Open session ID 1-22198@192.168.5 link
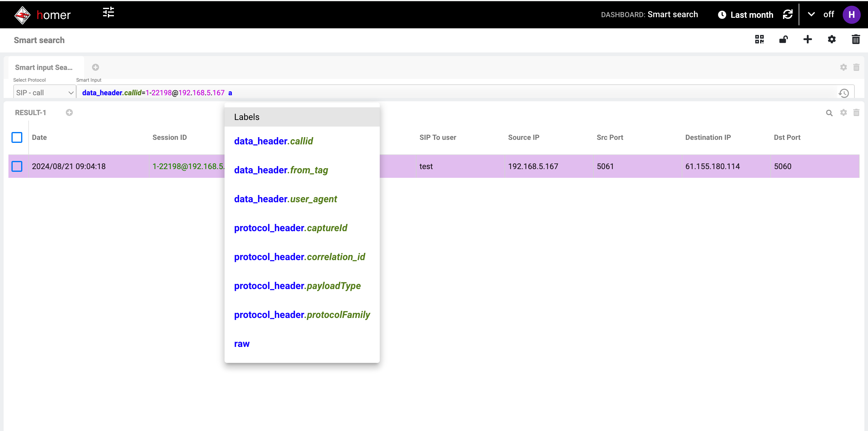The height and width of the screenshot is (431, 868). (x=188, y=166)
